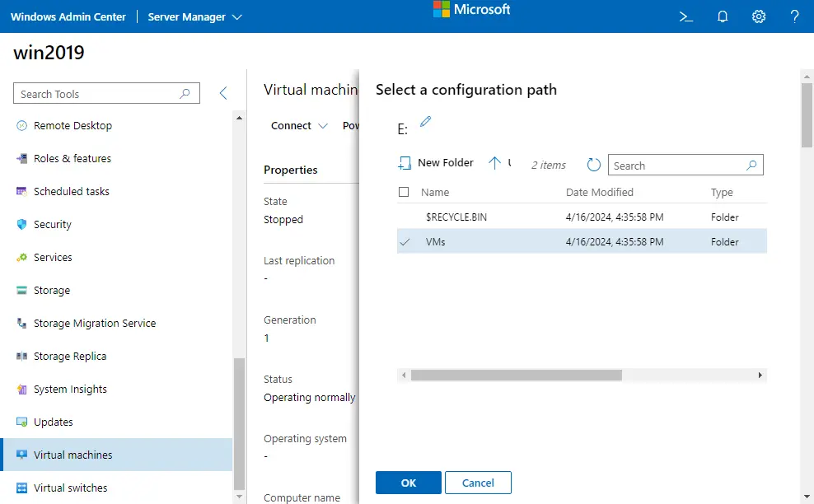This screenshot has height=504, width=814.
Task: Click the Scheduled tasks icon
Action: tap(21, 192)
